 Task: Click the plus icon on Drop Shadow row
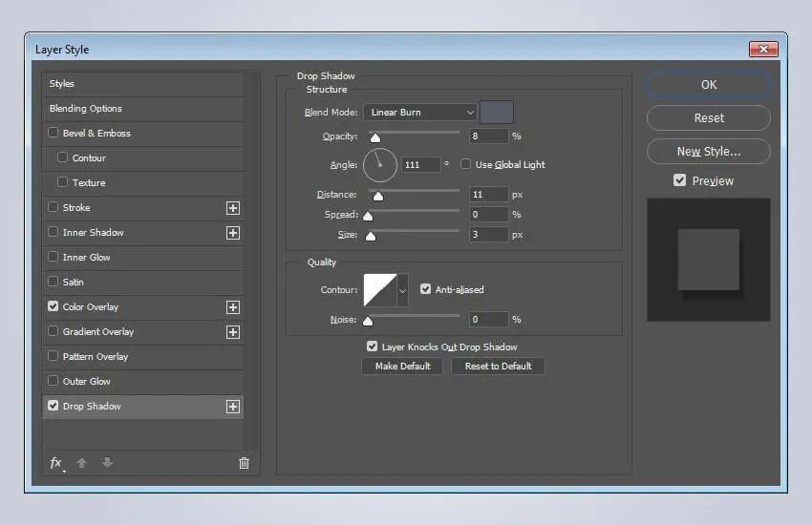[x=232, y=407]
